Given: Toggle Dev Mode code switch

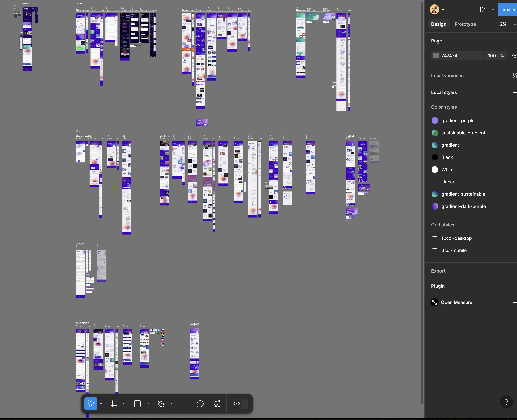Looking at the screenshot, I should 240,403.
